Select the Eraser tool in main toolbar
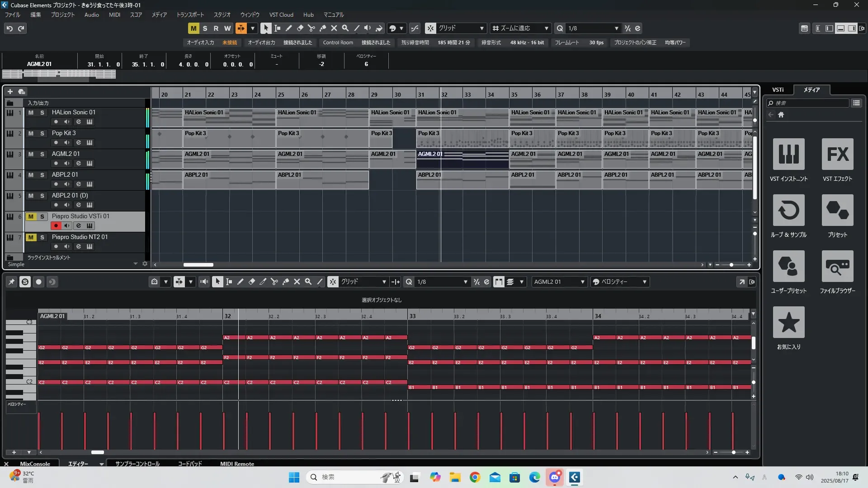 tap(300, 28)
